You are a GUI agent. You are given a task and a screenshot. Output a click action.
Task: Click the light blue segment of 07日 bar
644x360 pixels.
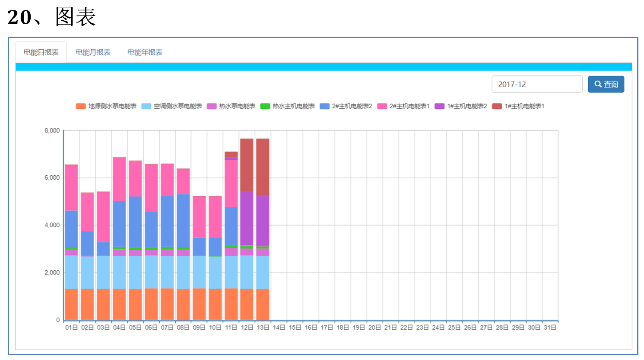click(167, 272)
